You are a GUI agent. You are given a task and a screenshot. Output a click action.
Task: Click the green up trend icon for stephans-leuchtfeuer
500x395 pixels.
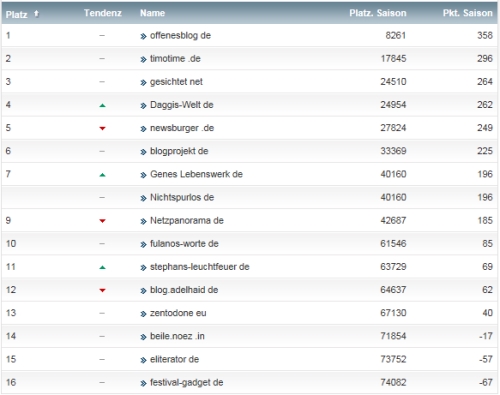pyautogui.click(x=102, y=267)
